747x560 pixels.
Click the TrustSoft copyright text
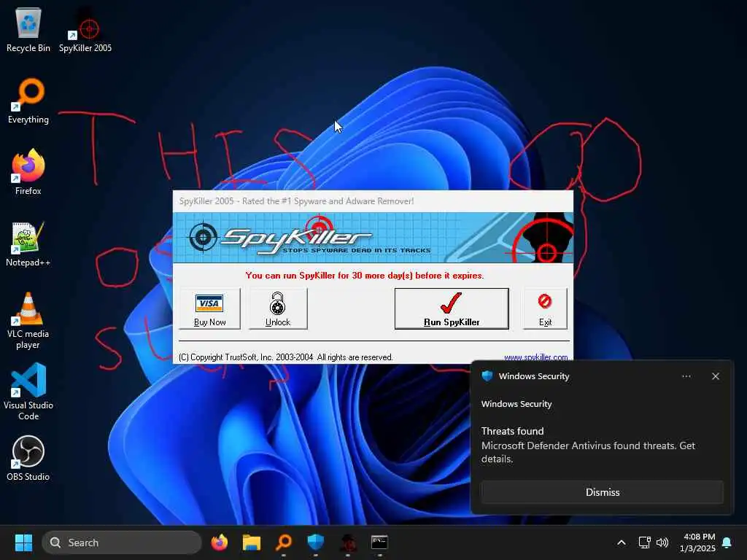click(286, 357)
